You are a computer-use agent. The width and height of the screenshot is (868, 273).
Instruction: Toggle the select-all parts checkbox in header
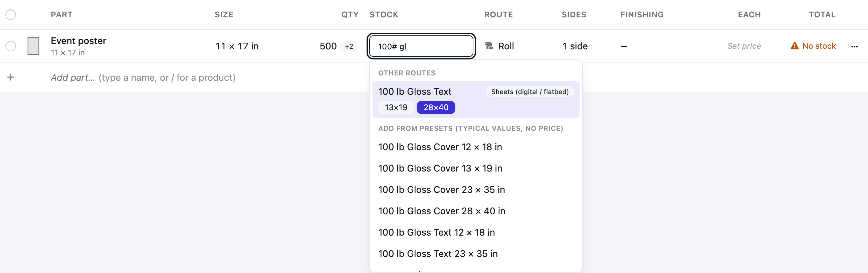click(x=11, y=14)
